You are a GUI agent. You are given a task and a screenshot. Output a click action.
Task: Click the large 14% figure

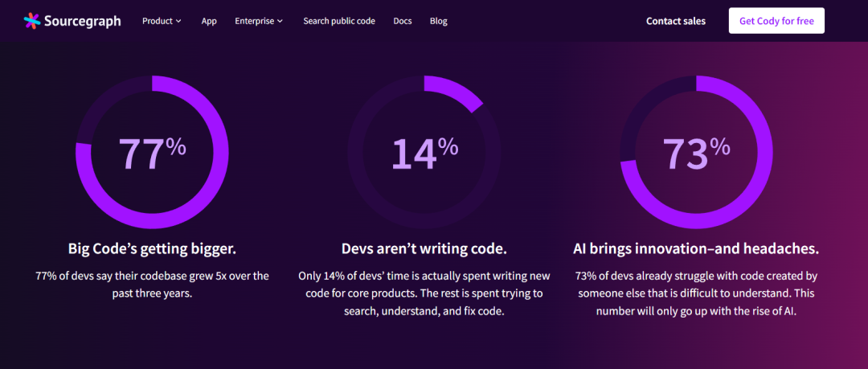(424, 153)
